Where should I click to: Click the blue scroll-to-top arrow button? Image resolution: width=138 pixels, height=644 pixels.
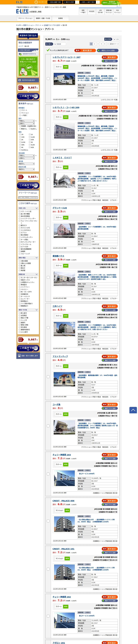(133, 410)
